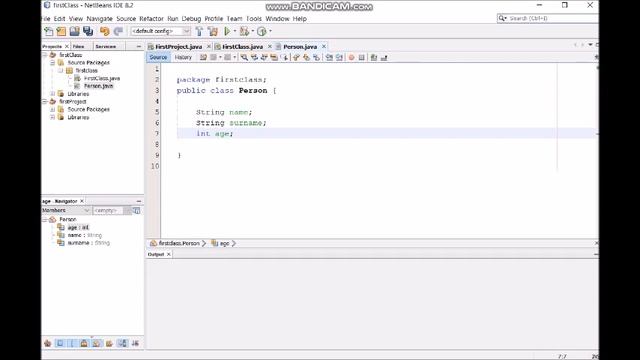The image size is (640, 360).
Task: Switch to the FirstClass.java tab
Action: click(242, 47)
